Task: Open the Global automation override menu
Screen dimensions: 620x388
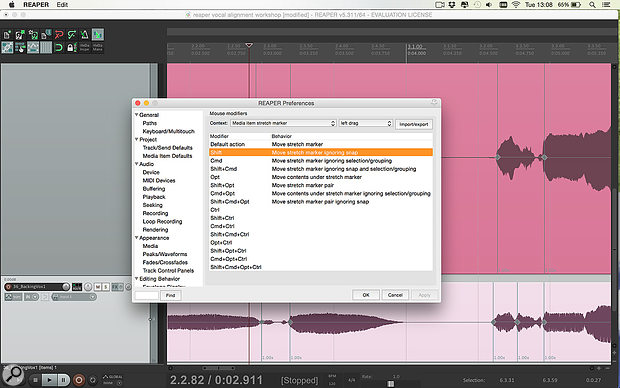Action: pyautogui.click(x=113, y=380)
